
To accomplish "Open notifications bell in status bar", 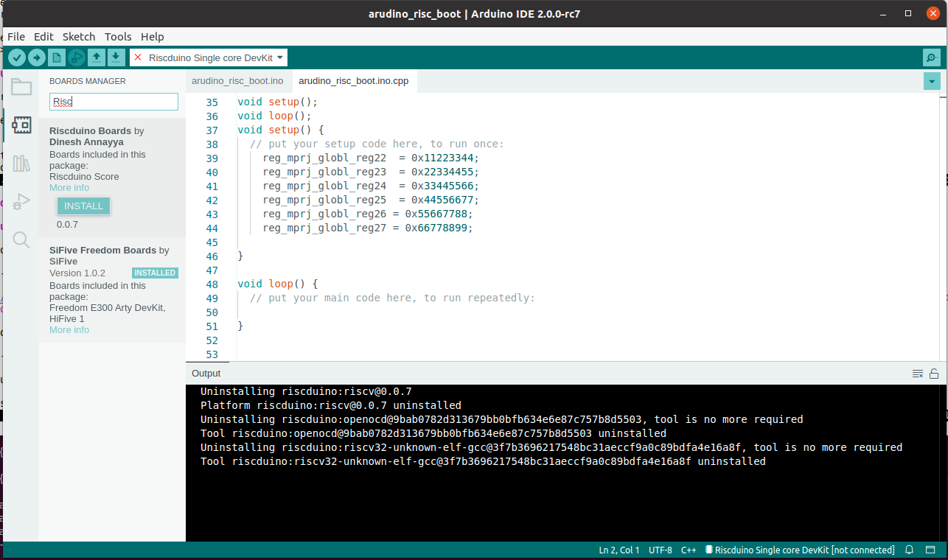I will pyautogui.click(x=910, y=550).
